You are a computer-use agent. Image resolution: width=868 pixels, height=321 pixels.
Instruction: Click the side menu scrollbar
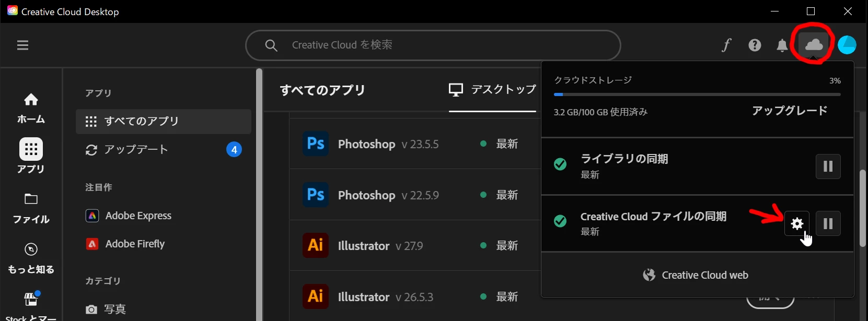(x=259, y=194)
